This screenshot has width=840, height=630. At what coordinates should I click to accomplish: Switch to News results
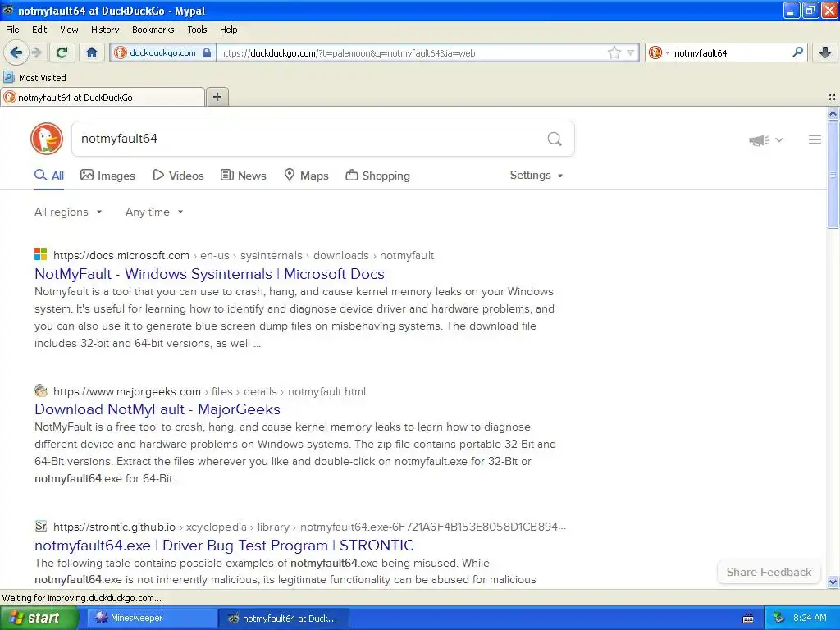click(244, 176)
